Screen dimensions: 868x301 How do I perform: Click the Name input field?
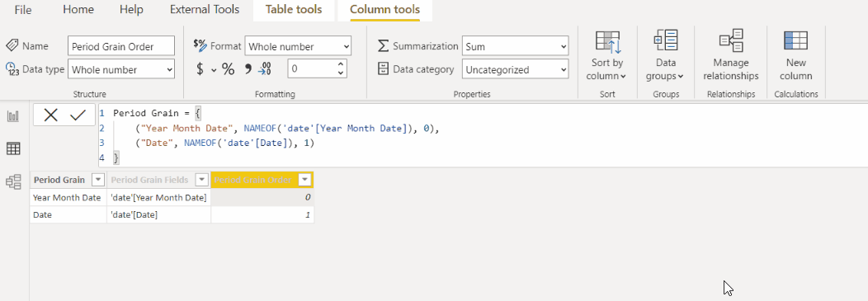pos(121,46)
